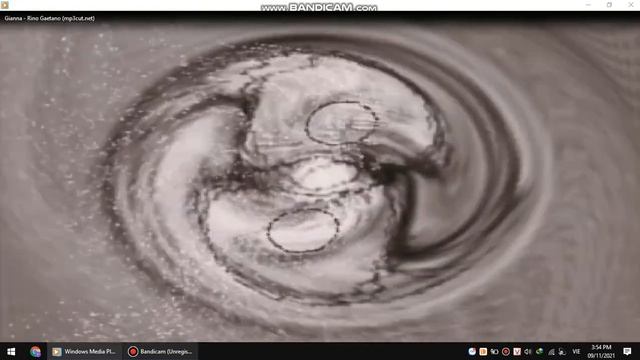Screen dimensions: 640x360
Task: Click the green globe tray icon
Action: click(539, 351)
